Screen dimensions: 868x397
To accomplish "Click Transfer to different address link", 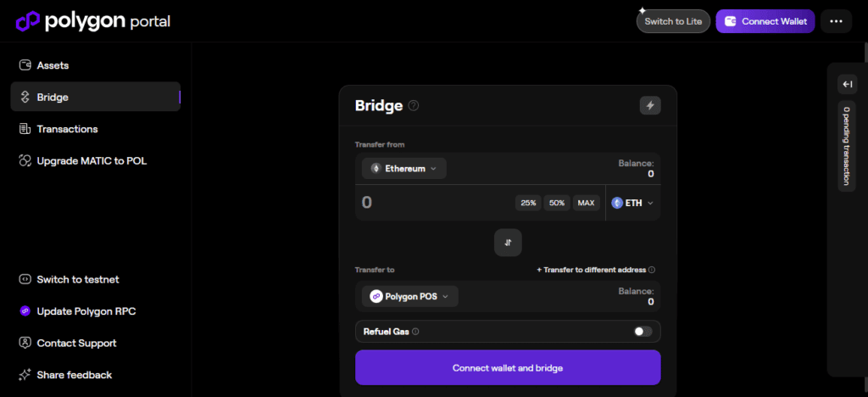I will tap(591, 270).
